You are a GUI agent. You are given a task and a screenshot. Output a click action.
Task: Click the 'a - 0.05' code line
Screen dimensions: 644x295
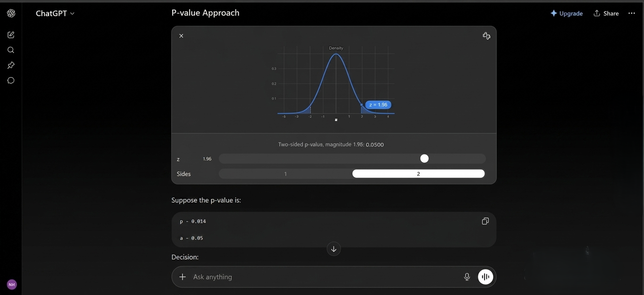192,238
